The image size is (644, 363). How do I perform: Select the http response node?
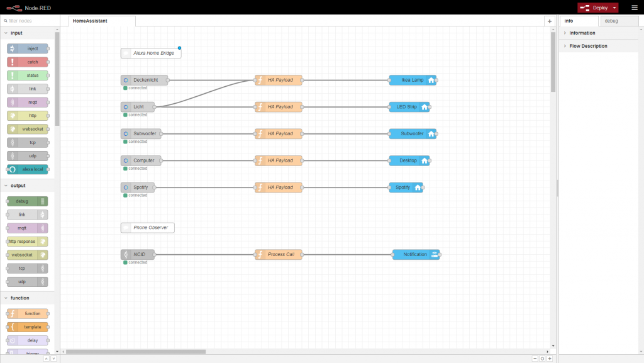(26, 241)
